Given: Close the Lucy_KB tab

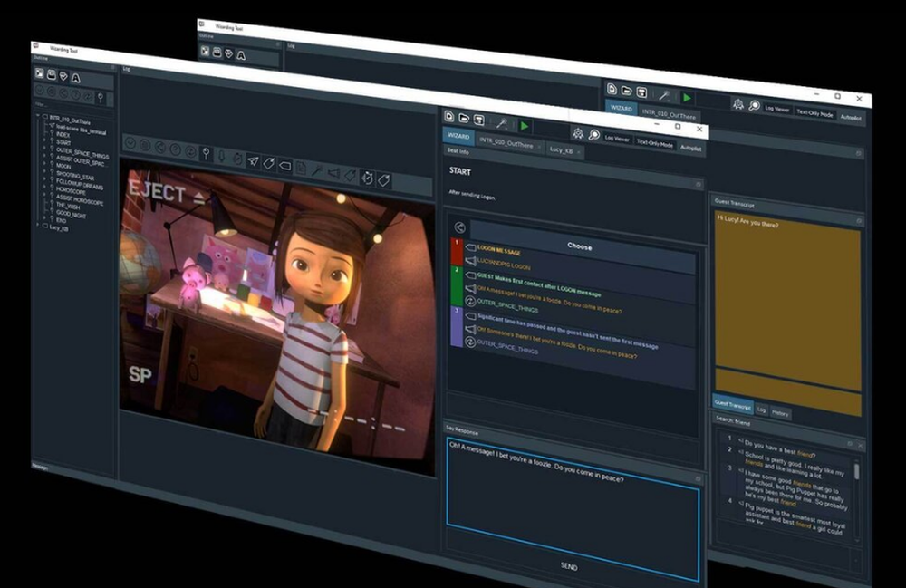Looking at the screenshot, I should pyautogui.click(x=579, y=152).
